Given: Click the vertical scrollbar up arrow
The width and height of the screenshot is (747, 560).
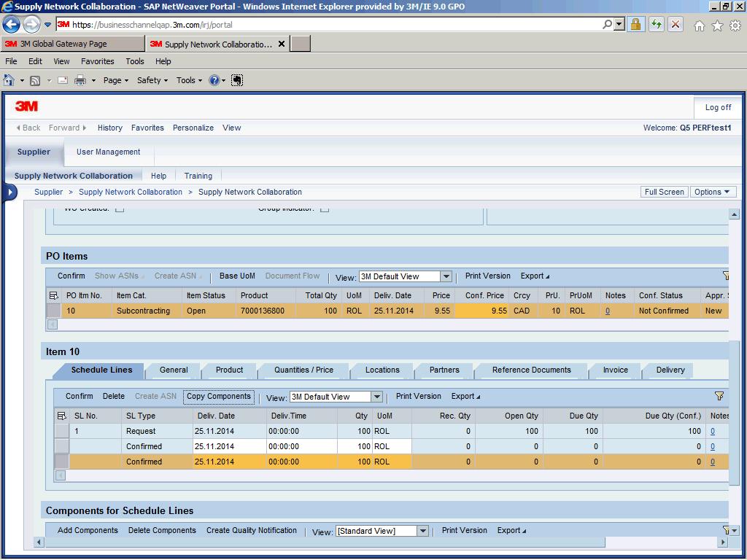Looking at the screenshot, I should 734,214.
